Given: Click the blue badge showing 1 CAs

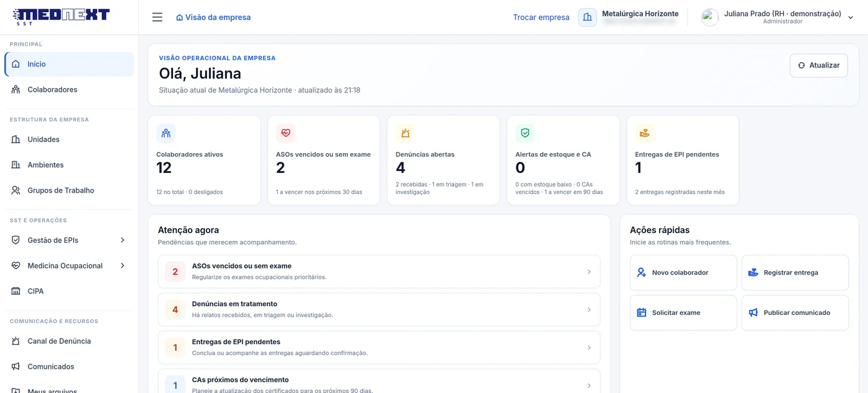Looking at the screenshot, I should (175, 384).
